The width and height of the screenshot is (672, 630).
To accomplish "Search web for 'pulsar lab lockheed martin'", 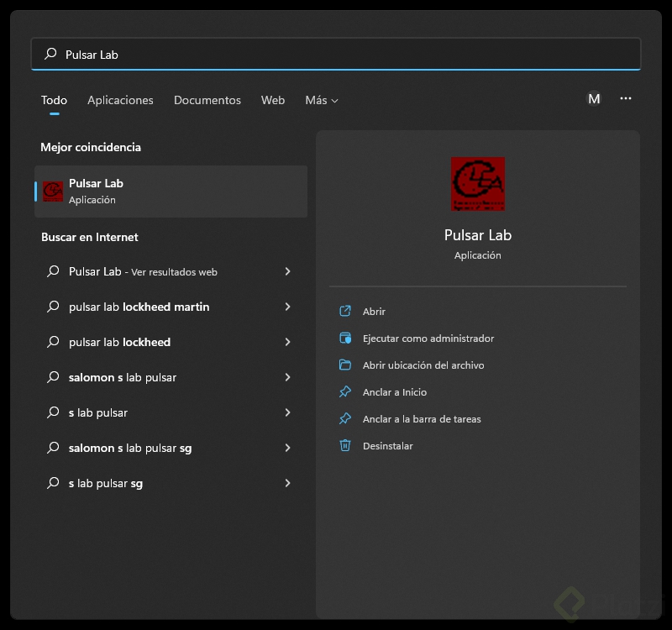I will click(139, 307).
